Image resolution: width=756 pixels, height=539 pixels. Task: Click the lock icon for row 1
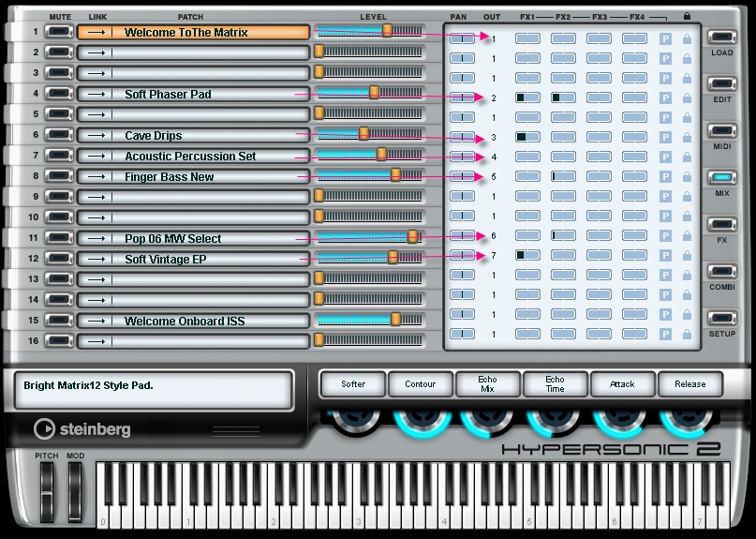(687, 39)
